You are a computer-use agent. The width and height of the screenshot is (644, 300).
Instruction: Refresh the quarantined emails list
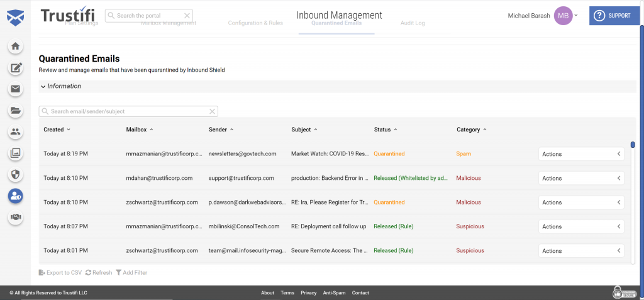pos(99,272)
